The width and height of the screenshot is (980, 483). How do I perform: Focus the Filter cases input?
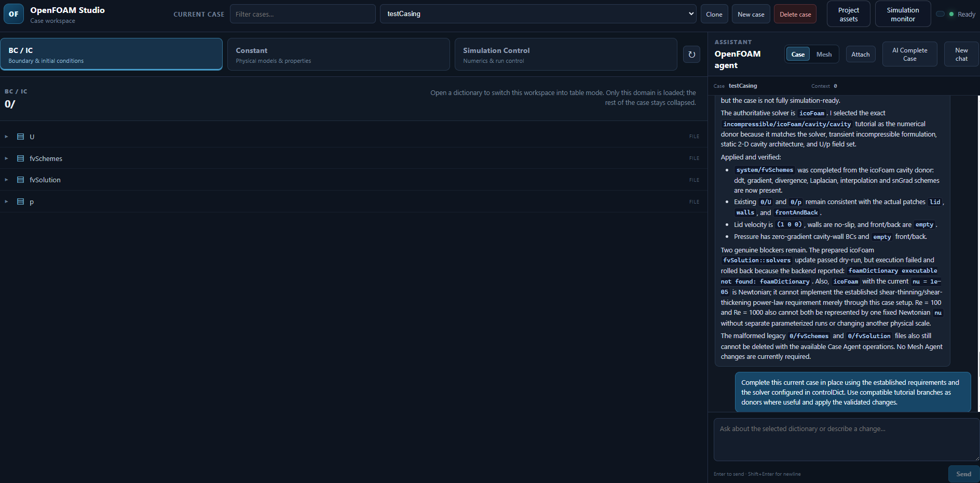point(303,14)
